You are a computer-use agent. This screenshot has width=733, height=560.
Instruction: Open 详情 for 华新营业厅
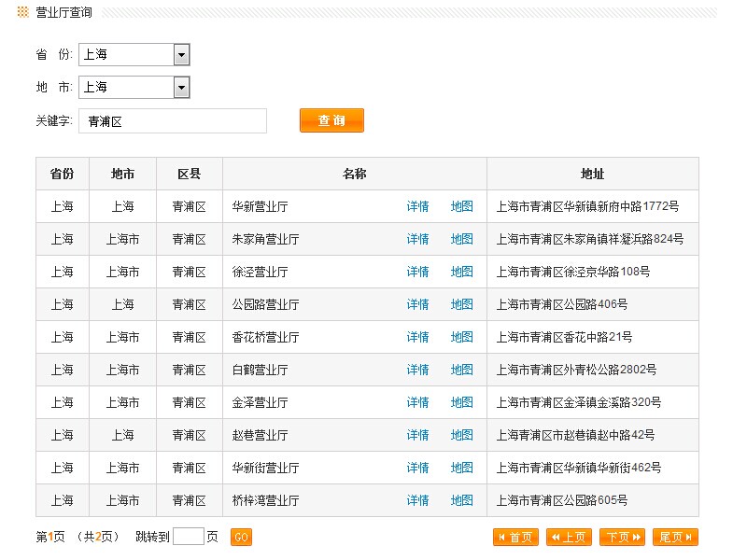pyautogui.click(x=417, y=206)
